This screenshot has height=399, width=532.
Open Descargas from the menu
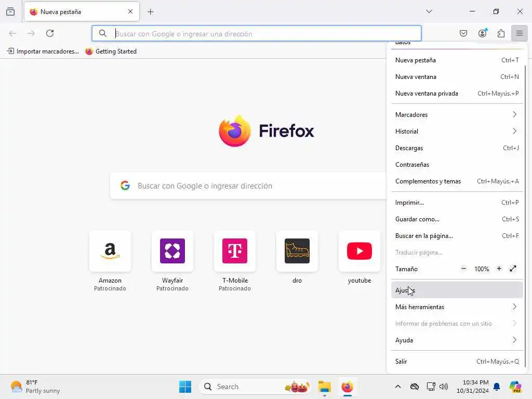click(x=457, y=148)
